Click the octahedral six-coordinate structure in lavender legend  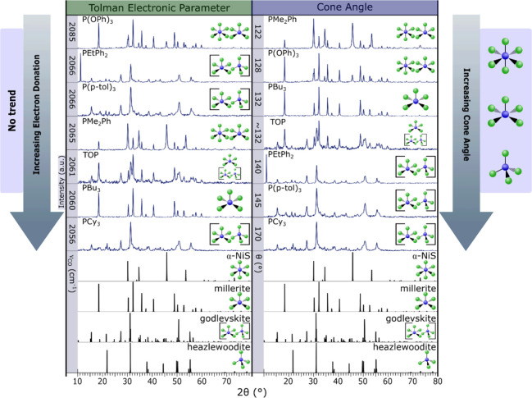coord(506,56)
